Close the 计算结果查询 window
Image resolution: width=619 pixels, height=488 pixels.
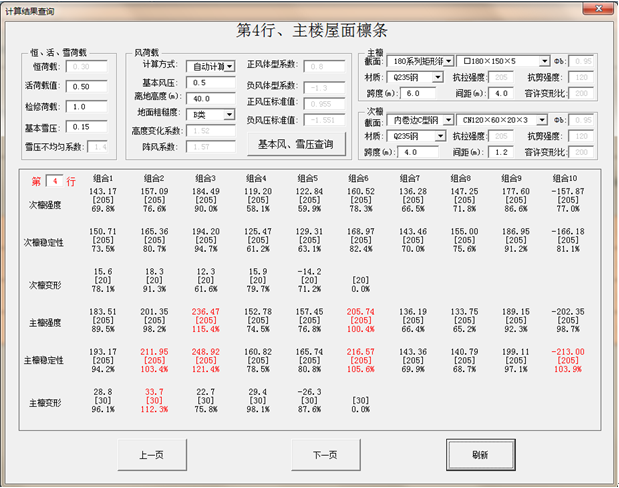599,9
